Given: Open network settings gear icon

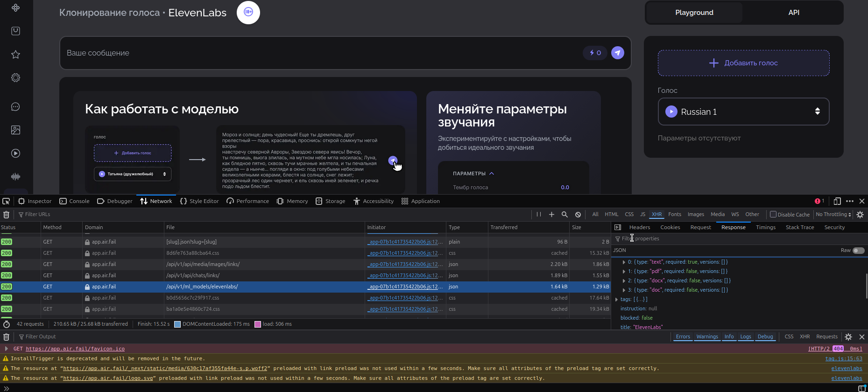Looking at the screenshot, I should click(860, 215).
